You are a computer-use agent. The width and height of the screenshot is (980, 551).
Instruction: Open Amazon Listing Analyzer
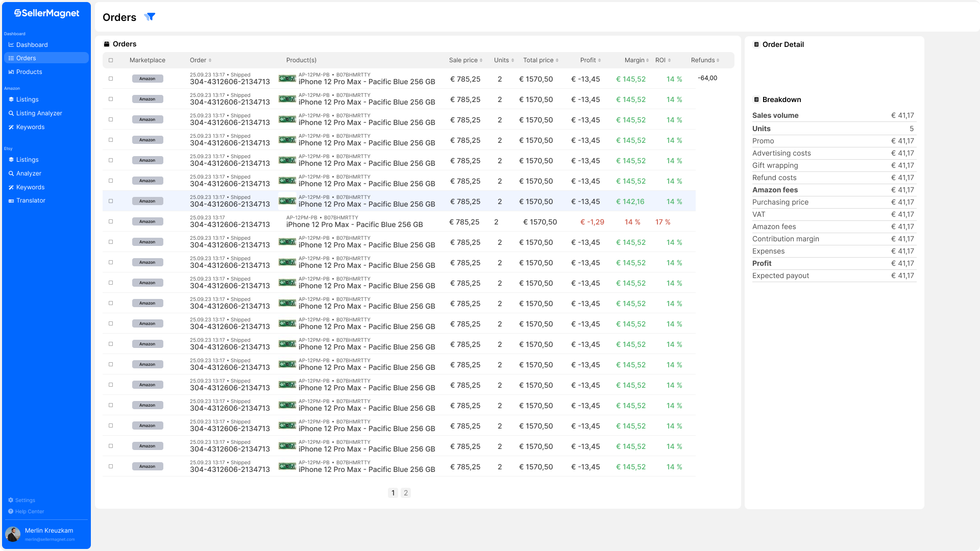click(x=39, y=113)
